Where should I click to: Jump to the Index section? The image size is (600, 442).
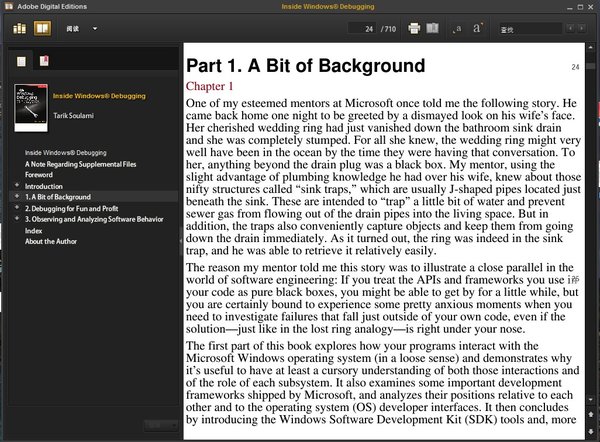point(33,231)
